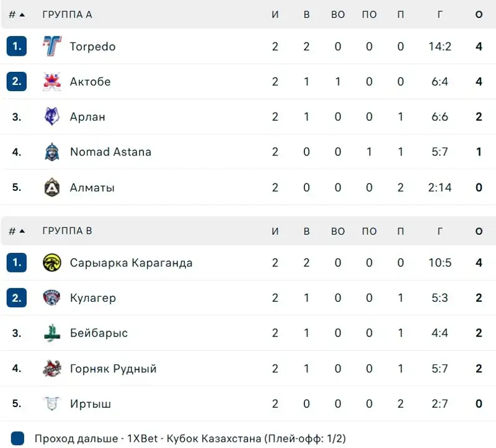The height and width of the screenshot is (448, 496).
Task: Open the Nomad Astana name link
Action: (x=111, y=152)
